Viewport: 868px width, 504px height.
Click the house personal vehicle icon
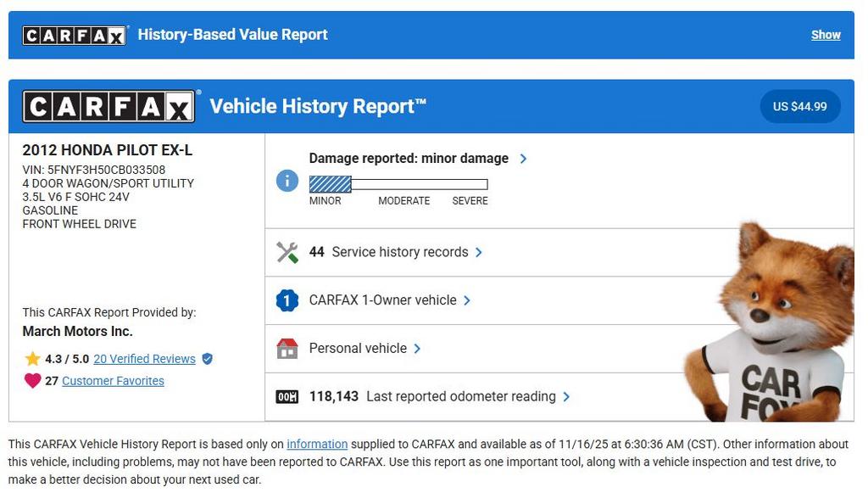click(x=287, y=349)
